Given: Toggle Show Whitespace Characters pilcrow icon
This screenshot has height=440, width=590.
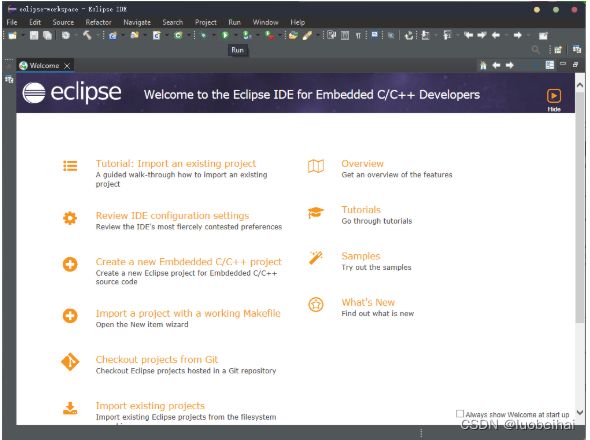Looking at the screenshot, I should point(358,36).
